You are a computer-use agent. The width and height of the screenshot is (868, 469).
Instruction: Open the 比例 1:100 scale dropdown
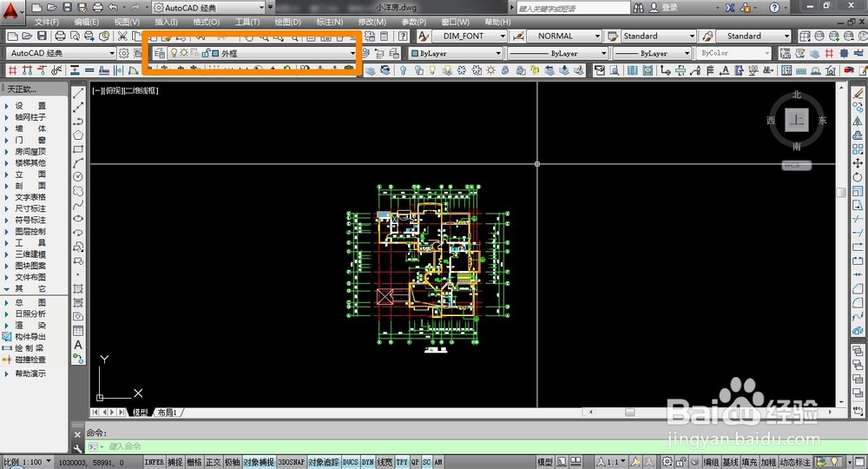point(28,461)
